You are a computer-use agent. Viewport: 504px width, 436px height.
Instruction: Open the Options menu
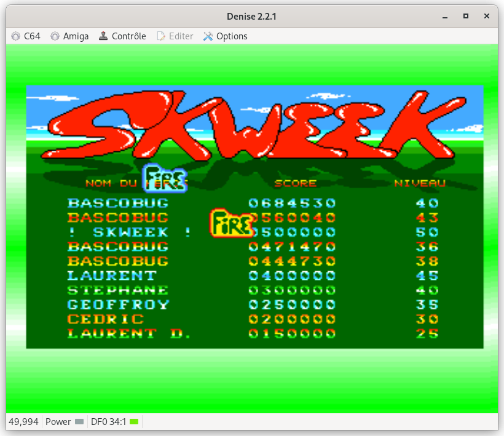click(225, 36)
